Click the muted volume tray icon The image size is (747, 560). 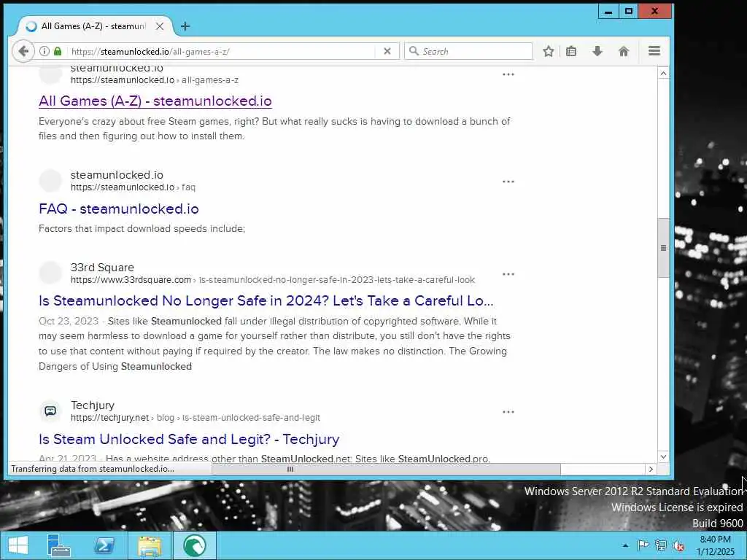678,545
